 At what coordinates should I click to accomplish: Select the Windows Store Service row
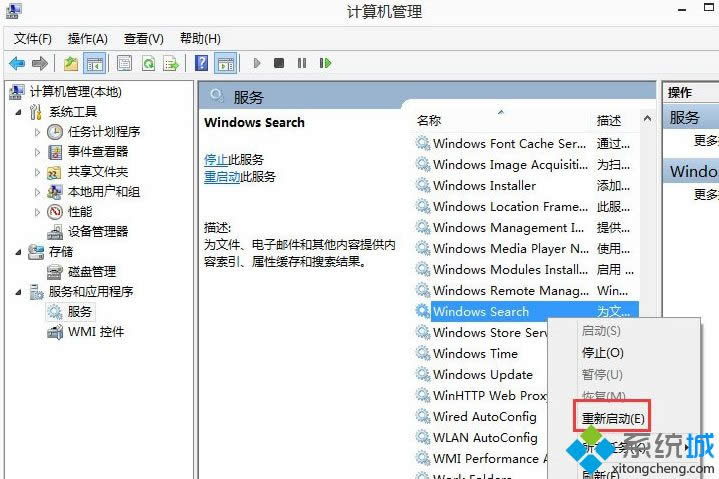(490, 332)
